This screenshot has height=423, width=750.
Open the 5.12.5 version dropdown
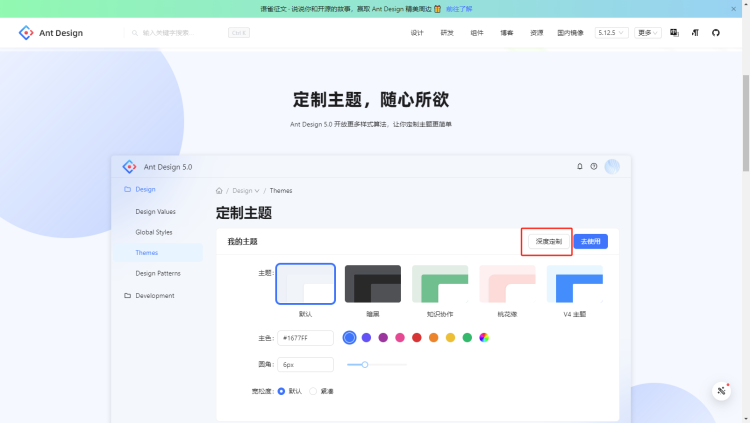(611, 33)
